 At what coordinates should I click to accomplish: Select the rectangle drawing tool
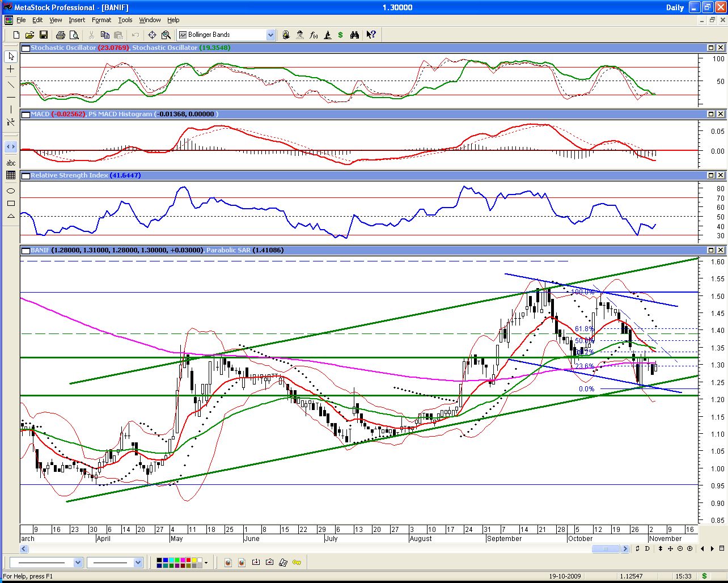coord(11,203)
